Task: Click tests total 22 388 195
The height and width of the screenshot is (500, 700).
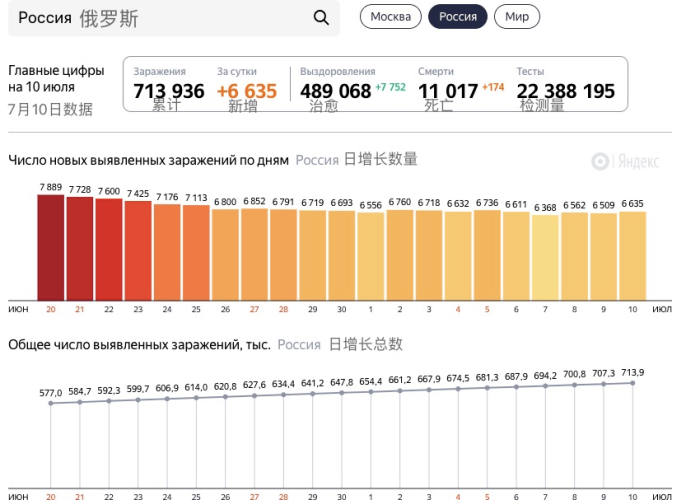Action: coord(566,91)
